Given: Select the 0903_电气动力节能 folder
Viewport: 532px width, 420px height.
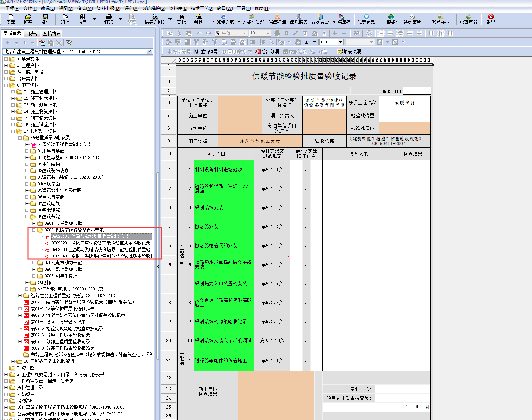Looking at the screenshot, I should pyautogui.click(x=63, y=263).
